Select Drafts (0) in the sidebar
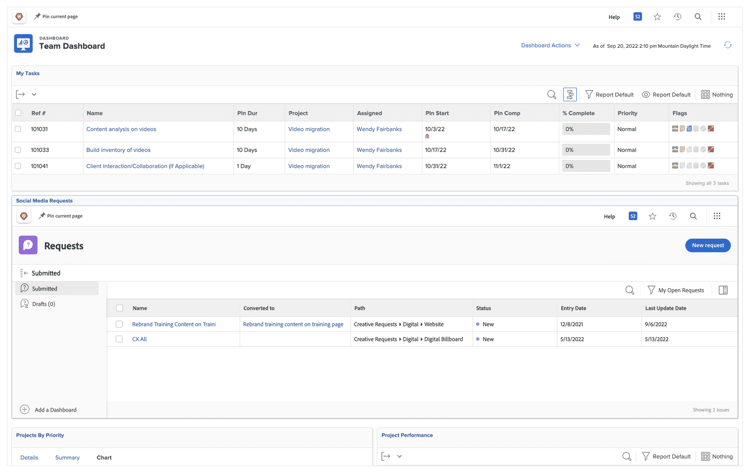Image resolution: width=750 pixels, height=473 pixels. [43, 304]
